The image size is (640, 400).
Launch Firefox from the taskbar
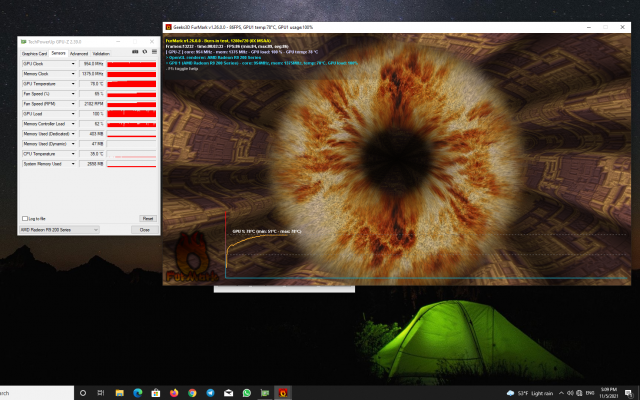tap(174, 393)
